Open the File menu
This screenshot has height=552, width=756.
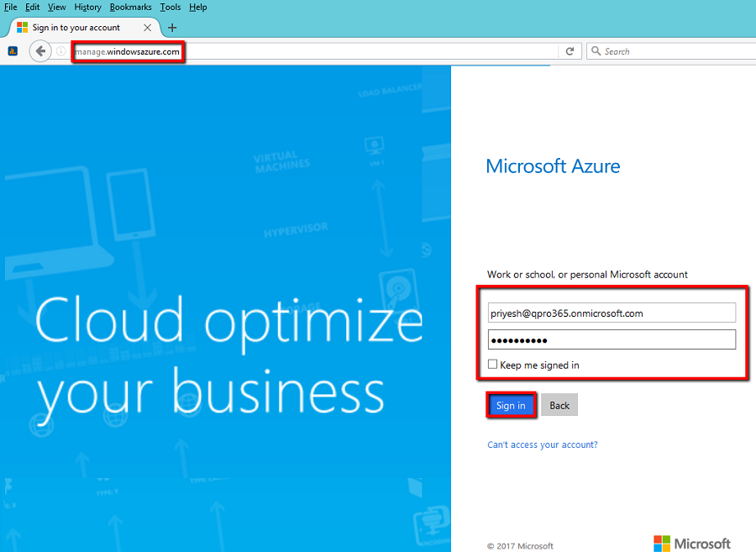tap(11, 7)
